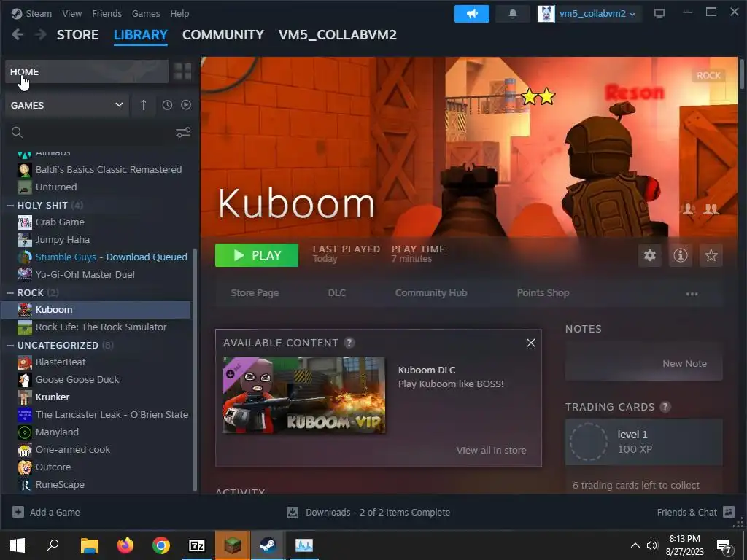
Task: Open Points Shop link
Action: pyautogui.click(x=543, y=293)
